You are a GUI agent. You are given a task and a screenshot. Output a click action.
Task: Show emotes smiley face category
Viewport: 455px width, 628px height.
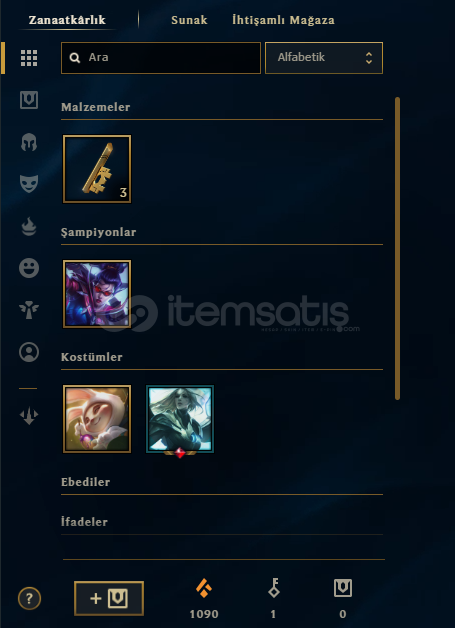[x=29, y=268]
